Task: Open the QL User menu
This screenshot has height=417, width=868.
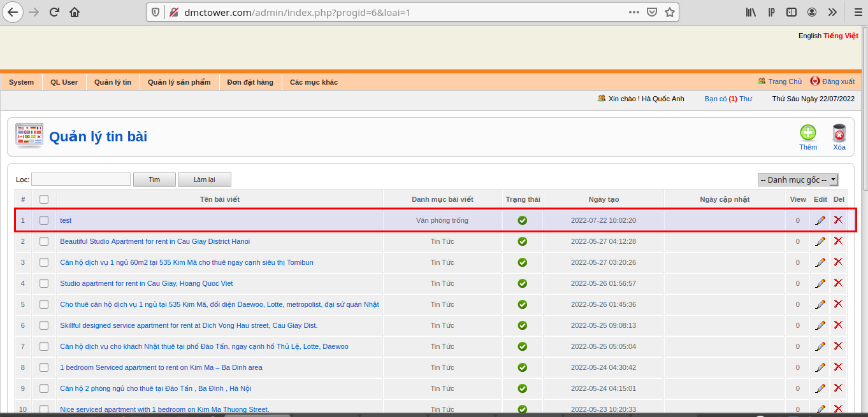Action: click(x=64, y=82)
